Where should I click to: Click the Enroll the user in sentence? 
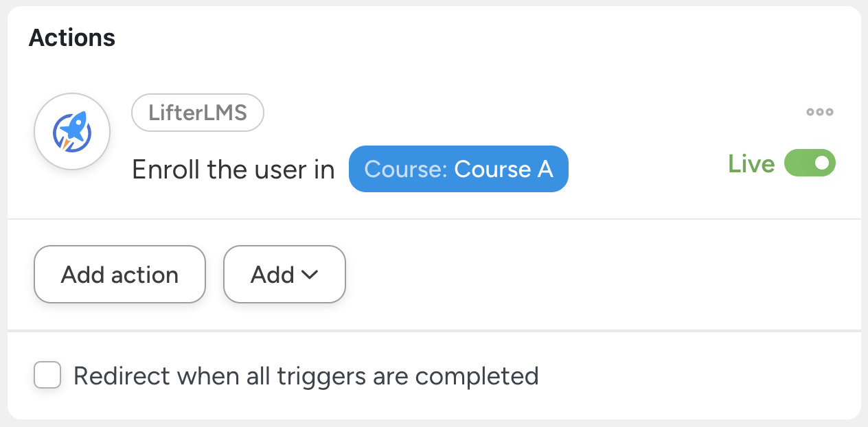click(x=233, y=170)
